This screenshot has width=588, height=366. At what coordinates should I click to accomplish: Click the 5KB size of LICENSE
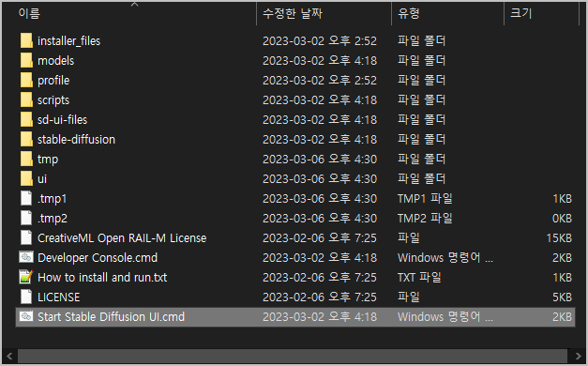[x=562, y=297]
